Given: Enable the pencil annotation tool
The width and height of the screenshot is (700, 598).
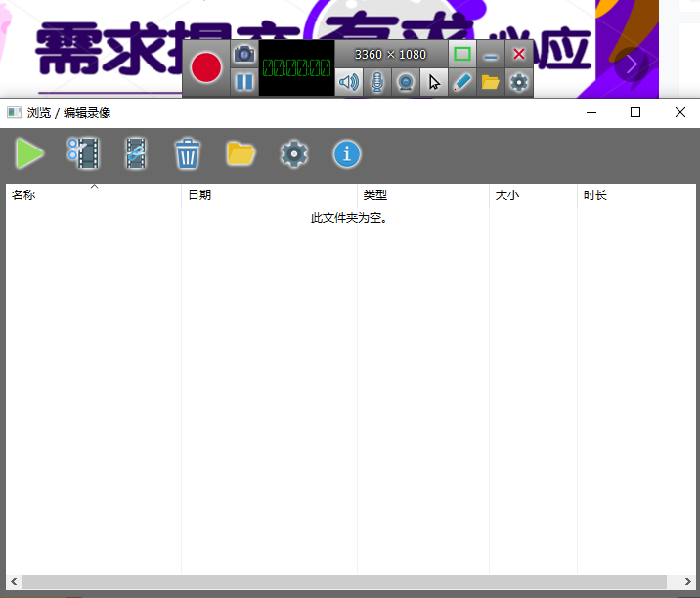Looking at the screenshot, I should 462,82.
